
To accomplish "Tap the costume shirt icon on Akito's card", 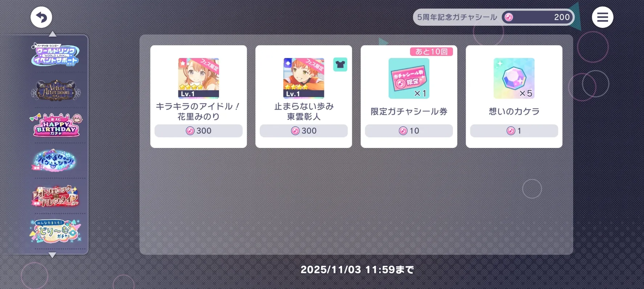I will point(340,65).
